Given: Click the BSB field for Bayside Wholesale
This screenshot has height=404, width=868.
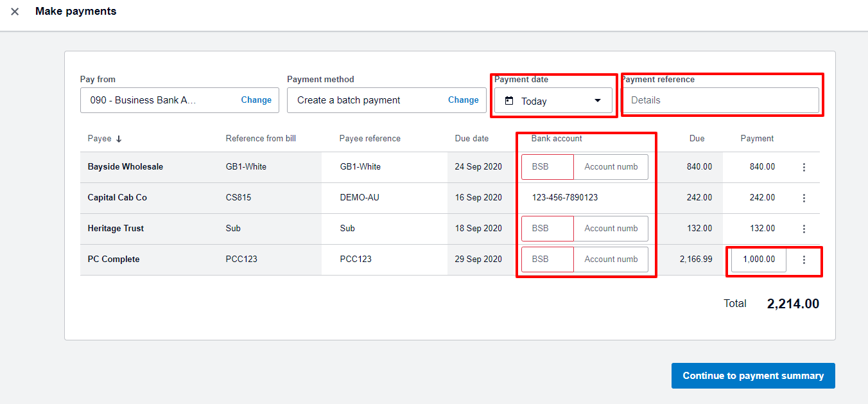Looking at the screenshot, I should pos(547,166).
